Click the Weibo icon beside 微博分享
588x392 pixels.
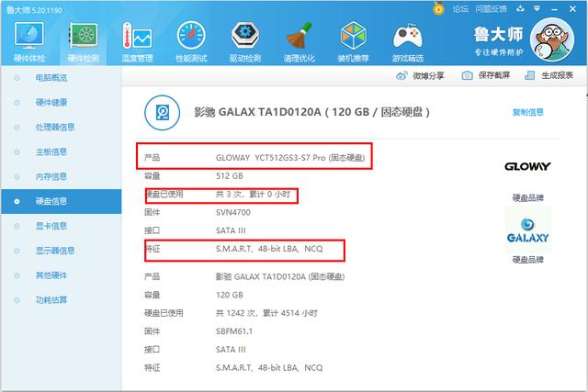click(x=401, y=75)
